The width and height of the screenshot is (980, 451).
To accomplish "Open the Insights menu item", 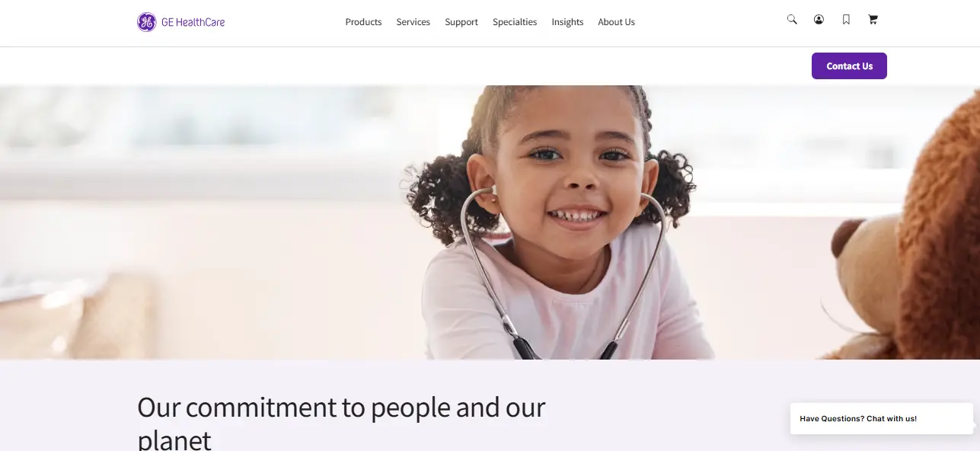I will [x=567, y=22].
